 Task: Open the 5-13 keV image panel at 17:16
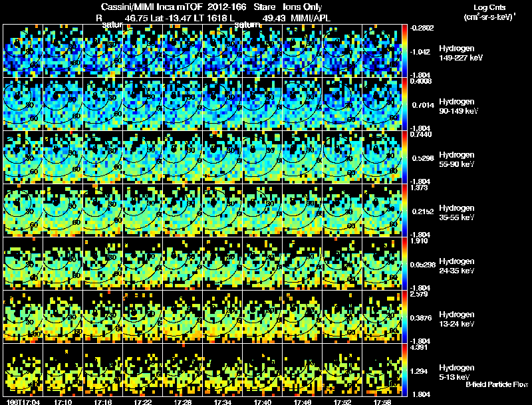click(x=103, y=370)
